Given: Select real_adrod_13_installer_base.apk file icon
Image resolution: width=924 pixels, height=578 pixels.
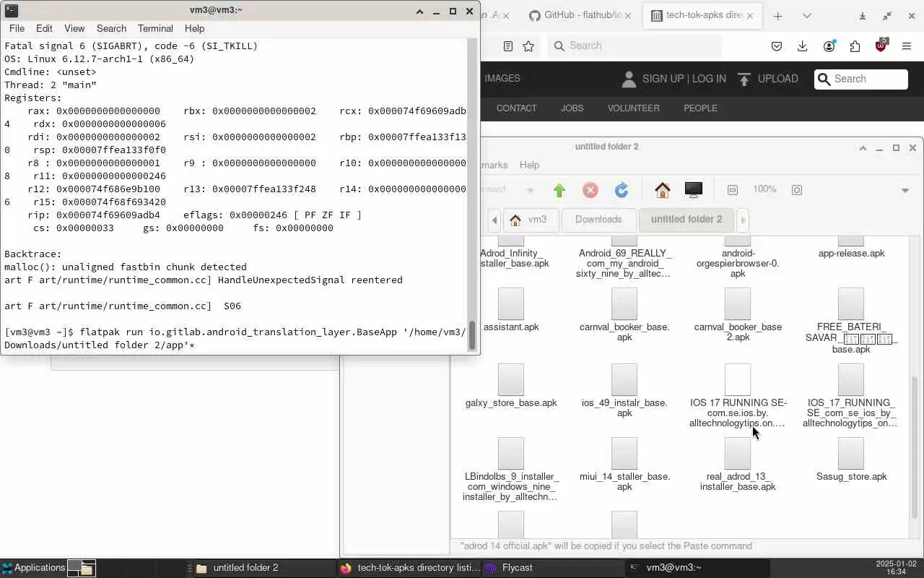Looking at the screenshot, I should point(738,453).
